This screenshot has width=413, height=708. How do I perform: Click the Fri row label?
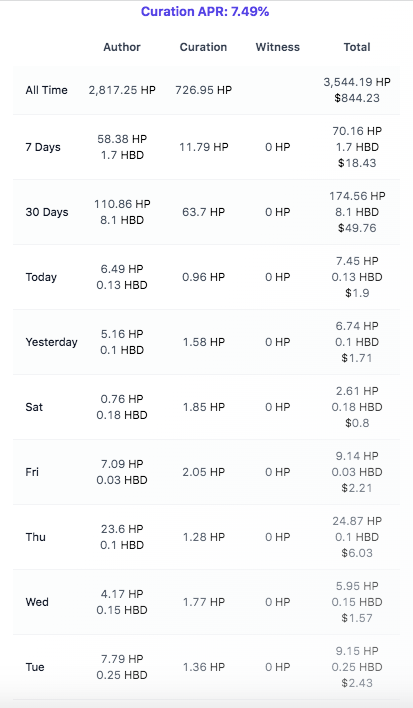coord(32,472)
